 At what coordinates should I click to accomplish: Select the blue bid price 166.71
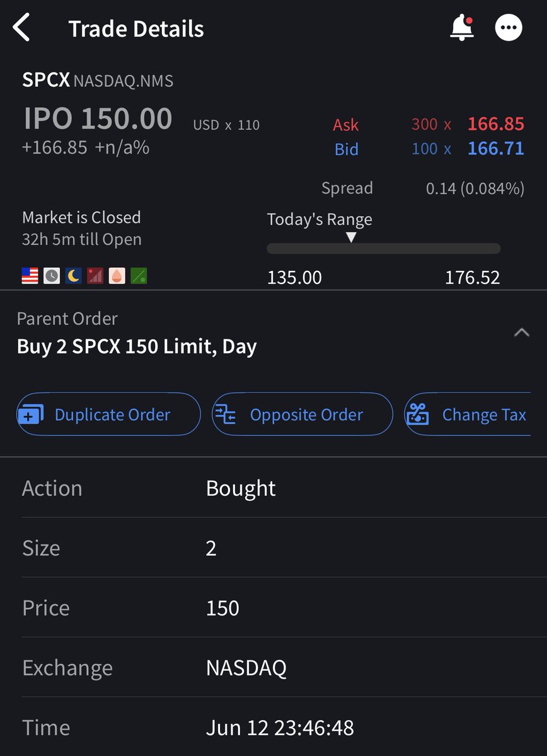click(496, 149)
